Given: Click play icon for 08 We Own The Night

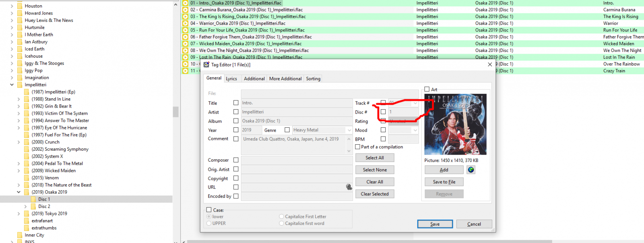Looking at the screenshot, I should 185,50.
